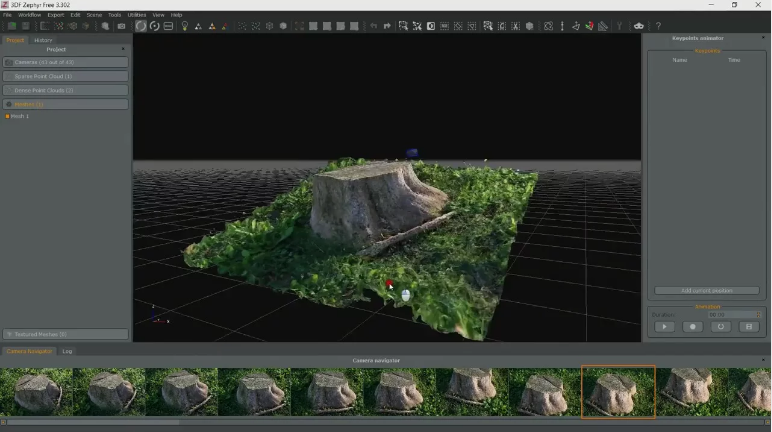Image resolution: width=772 pixels, height=432 pixels.
Task: Expand the Dense Point Clouds (2) section
Action: (65, 90)
